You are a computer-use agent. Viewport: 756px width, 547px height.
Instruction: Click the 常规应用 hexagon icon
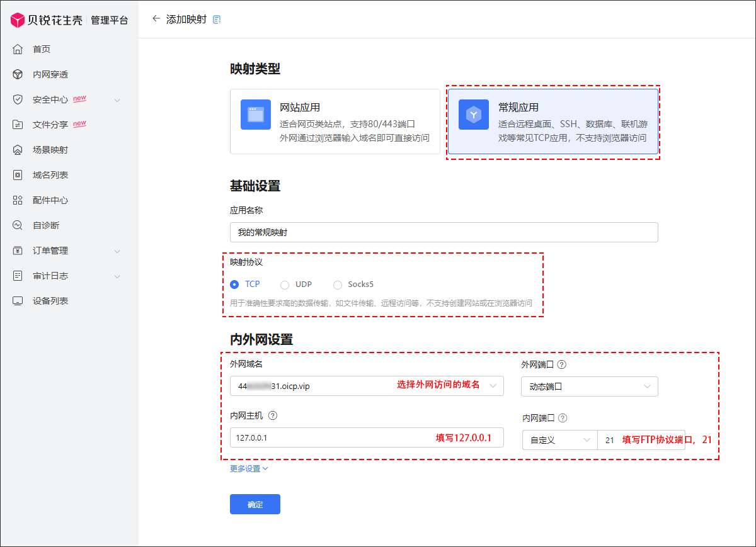474,115
